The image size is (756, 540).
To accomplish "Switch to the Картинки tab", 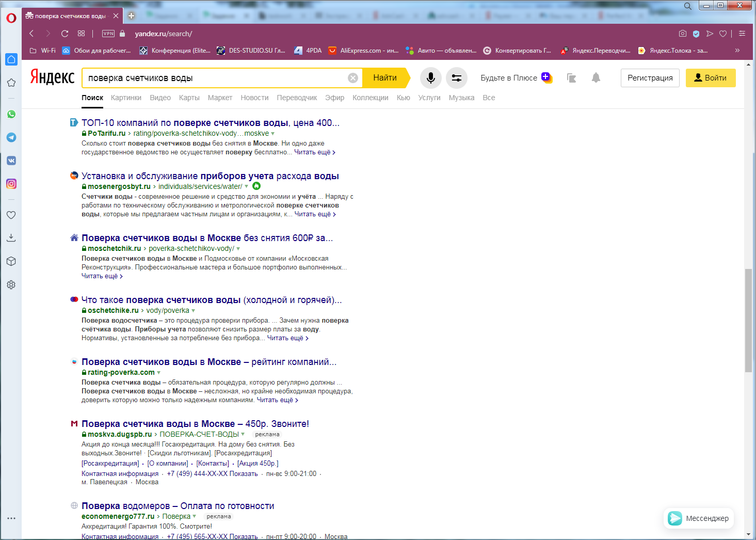I will tap(126, 98).
